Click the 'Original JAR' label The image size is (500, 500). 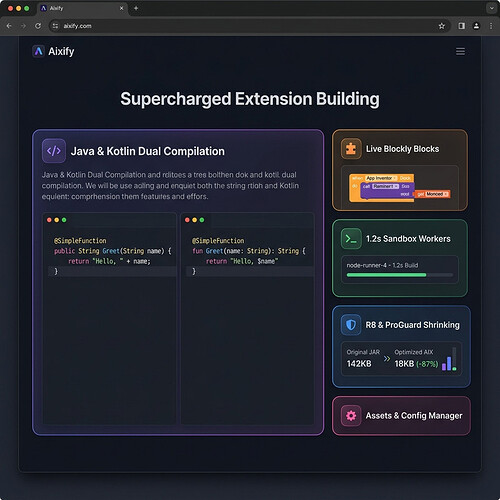363,352
